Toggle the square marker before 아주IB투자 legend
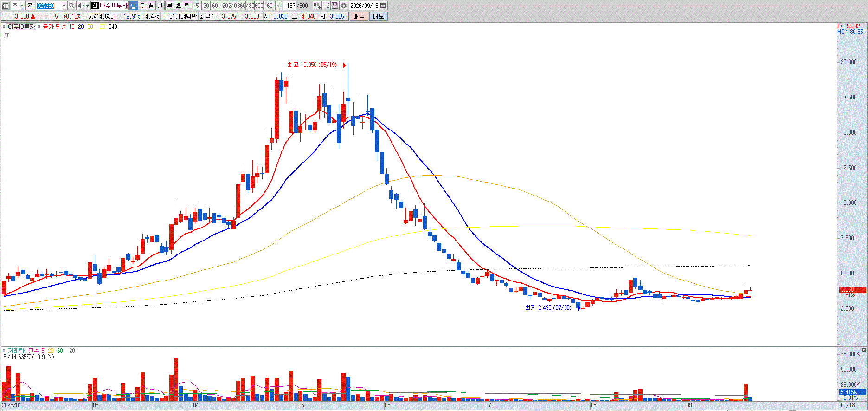Viewport: 868px width, 411px height. click(x=4, y=26)
